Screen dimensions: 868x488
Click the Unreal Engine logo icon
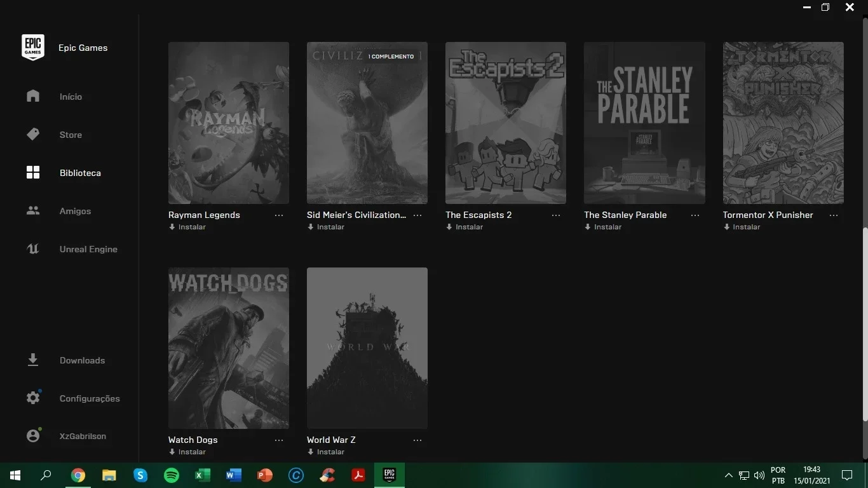point(33,248)
